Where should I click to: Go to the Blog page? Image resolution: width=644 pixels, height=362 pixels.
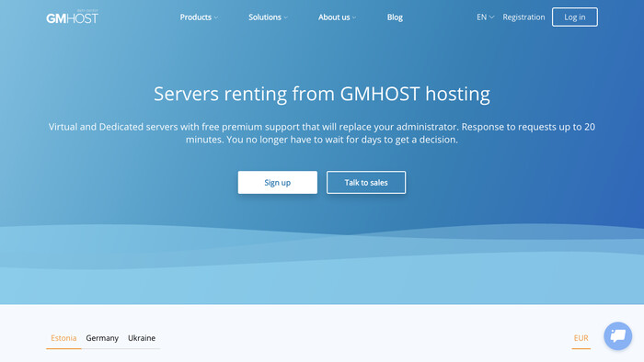[x=395, y=17]
